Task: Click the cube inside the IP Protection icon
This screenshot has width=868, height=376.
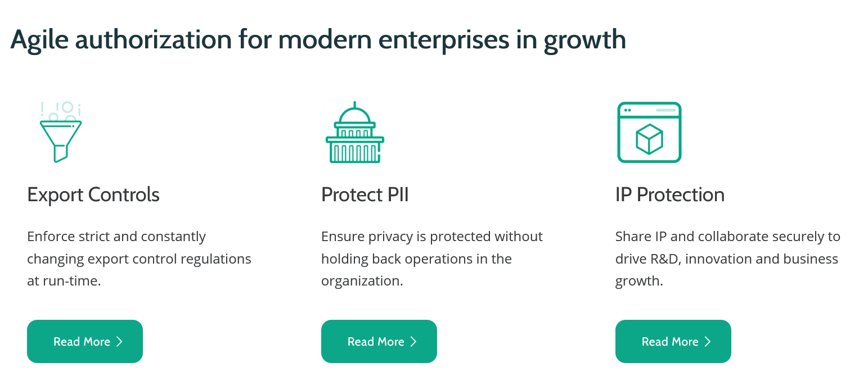Action: (x=649, y=139)
